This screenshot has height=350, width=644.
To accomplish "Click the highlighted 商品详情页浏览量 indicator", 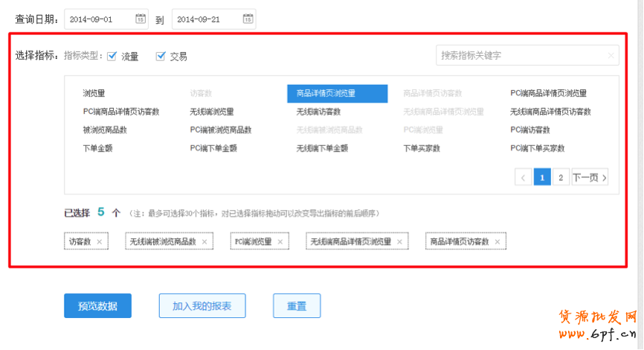I will point(337,93).
